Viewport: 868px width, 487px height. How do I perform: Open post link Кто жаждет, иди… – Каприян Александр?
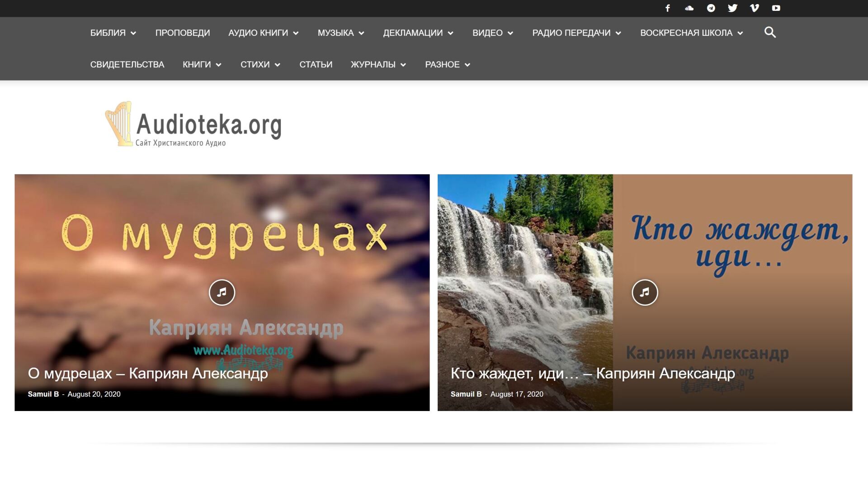coord(593,374)
